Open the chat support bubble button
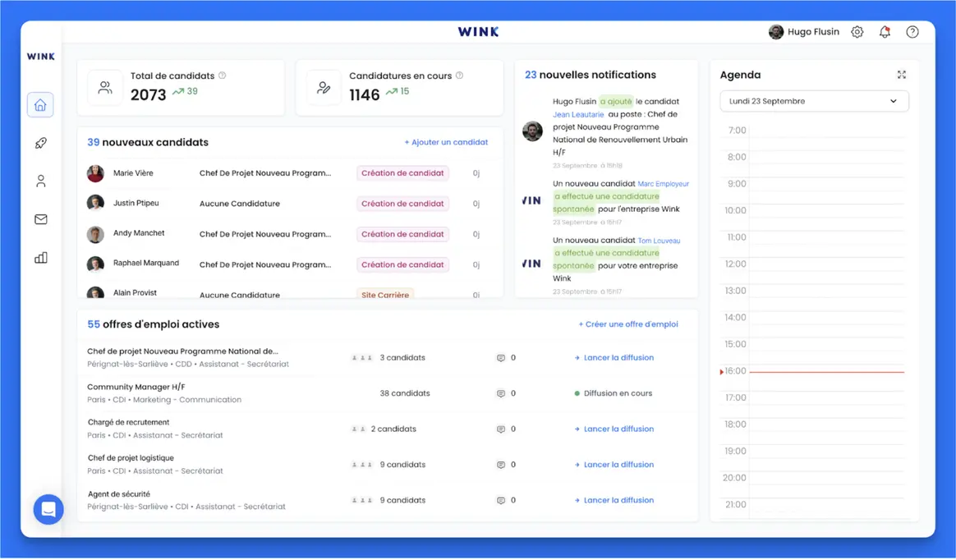Viewport: 956px width, 560px height. 48,509
